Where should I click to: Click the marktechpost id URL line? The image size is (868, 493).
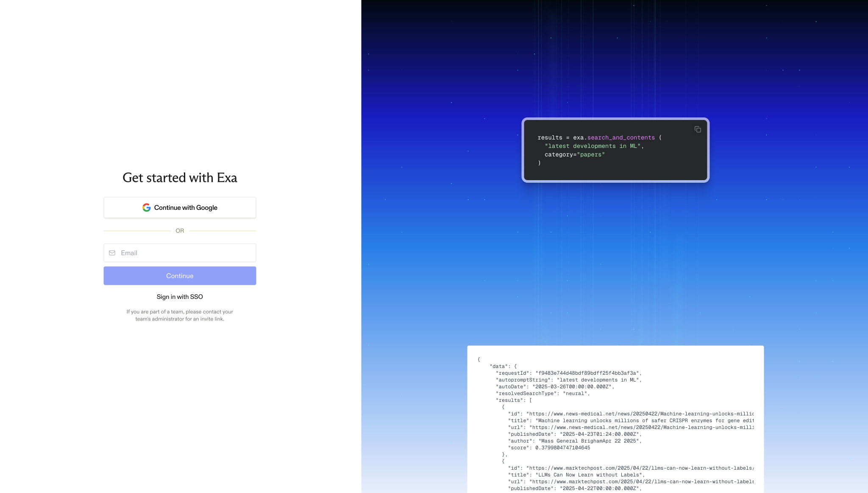tap(631, 468)
